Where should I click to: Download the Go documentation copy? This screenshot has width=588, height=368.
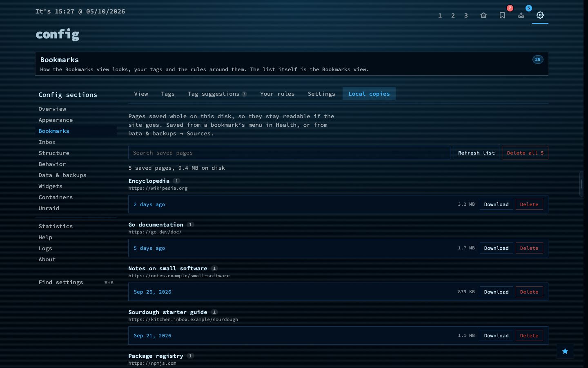click(496, 248)
